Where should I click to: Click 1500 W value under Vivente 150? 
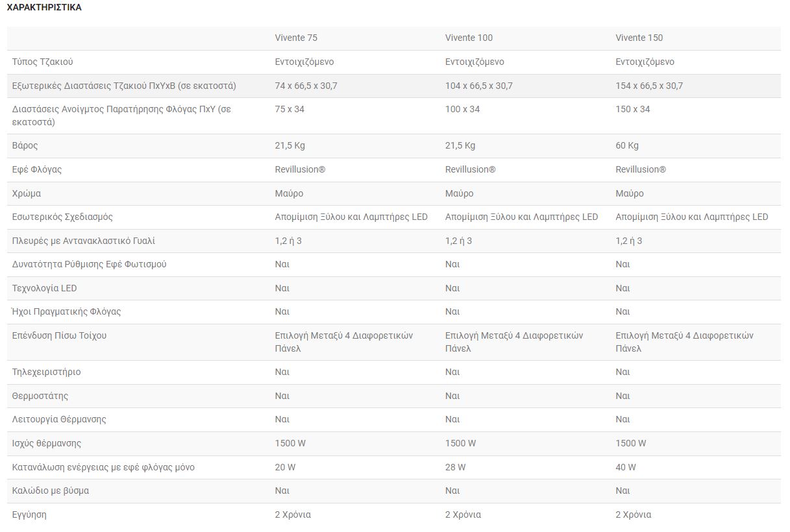point(630,443)
